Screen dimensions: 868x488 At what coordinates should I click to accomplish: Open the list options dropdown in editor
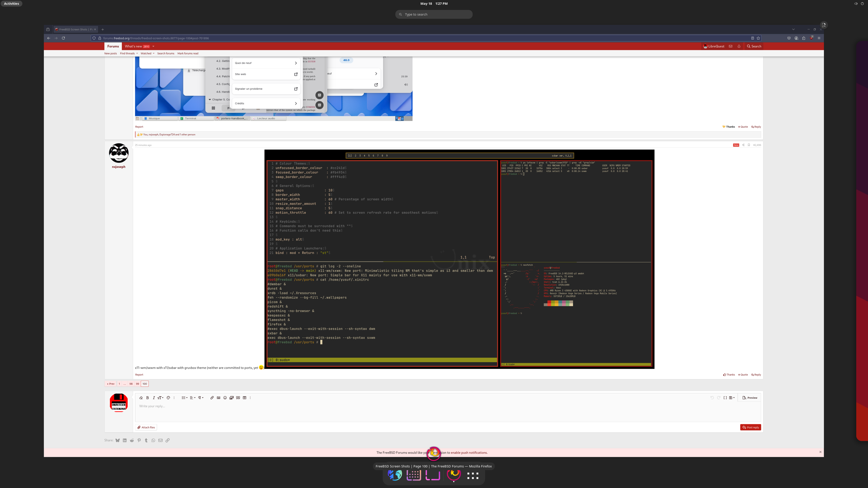(x=184, y=398)
